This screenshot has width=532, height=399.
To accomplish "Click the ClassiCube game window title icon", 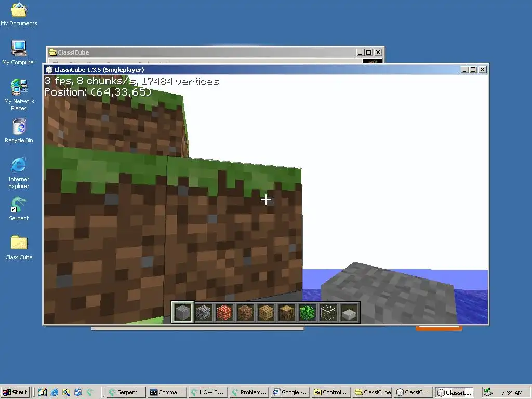I will [x=49, y=70].
